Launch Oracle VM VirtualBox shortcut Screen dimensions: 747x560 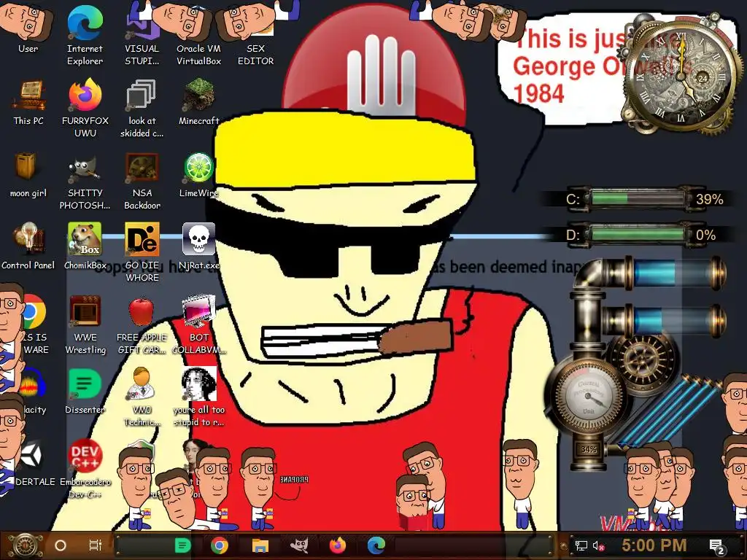pyautogui.click(x=198, y=35)
